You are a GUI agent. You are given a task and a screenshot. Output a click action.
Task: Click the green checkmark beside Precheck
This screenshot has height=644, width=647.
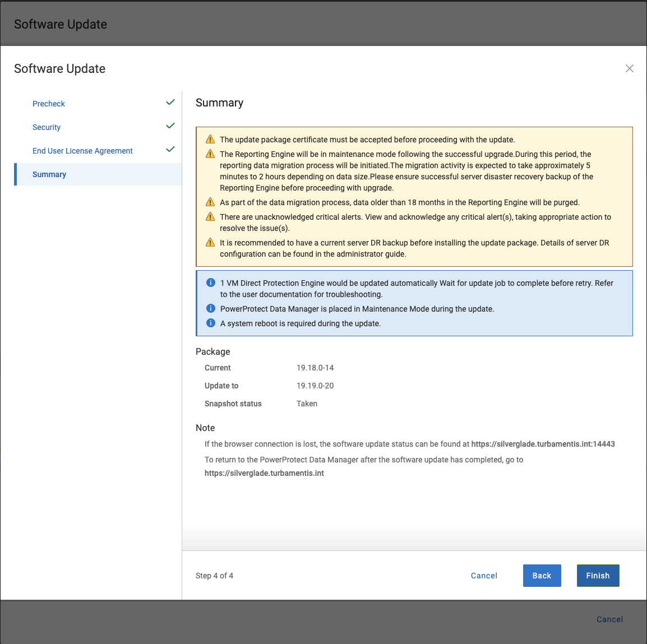(x=170, y=102)
